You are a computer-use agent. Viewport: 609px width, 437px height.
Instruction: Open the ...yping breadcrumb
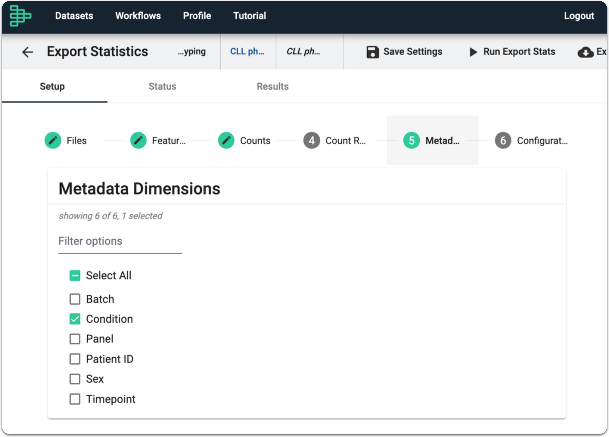click(x=192, y=52)
